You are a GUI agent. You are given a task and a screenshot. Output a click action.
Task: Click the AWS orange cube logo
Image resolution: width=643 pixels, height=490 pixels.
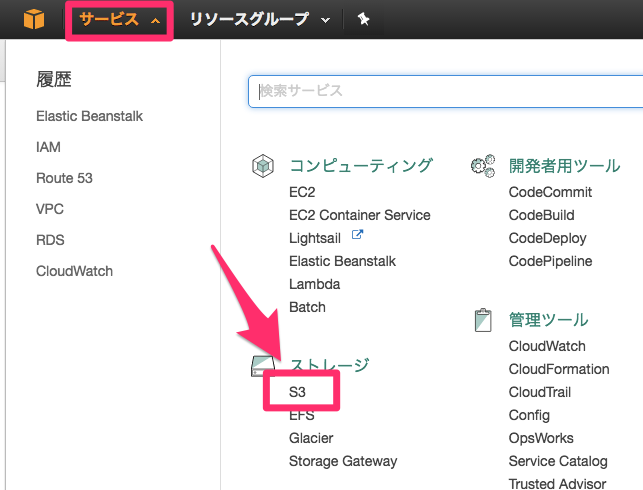34,19
